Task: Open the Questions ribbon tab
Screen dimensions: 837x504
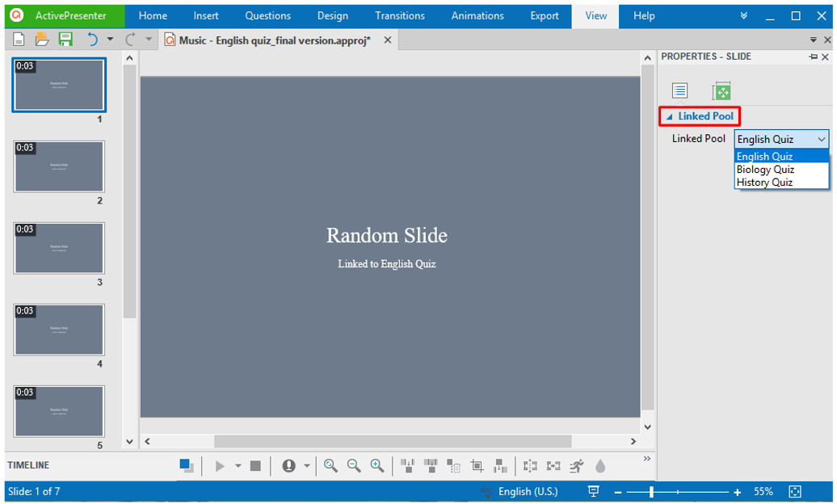Action: pyautogui.click(x=267, y=15)
